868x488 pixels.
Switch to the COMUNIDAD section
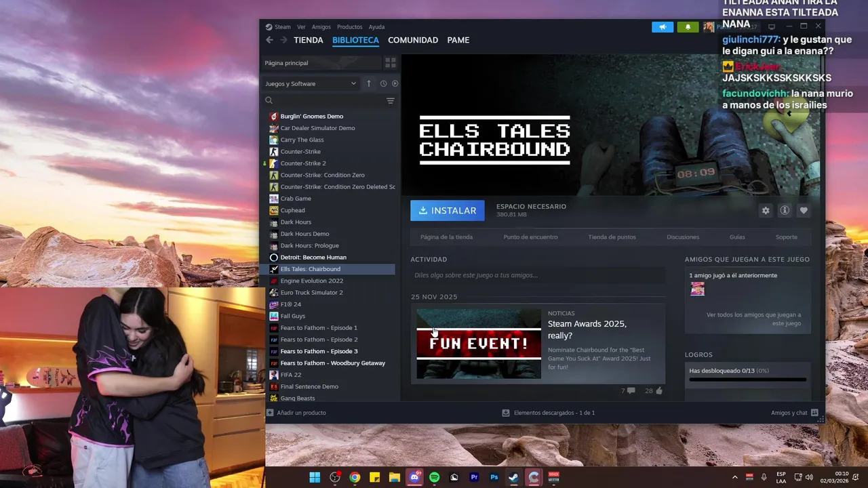click(x=413, y=40)
